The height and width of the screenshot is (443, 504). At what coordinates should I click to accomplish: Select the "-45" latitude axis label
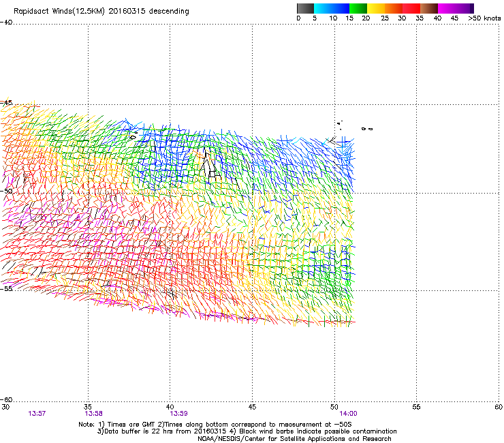6,103
